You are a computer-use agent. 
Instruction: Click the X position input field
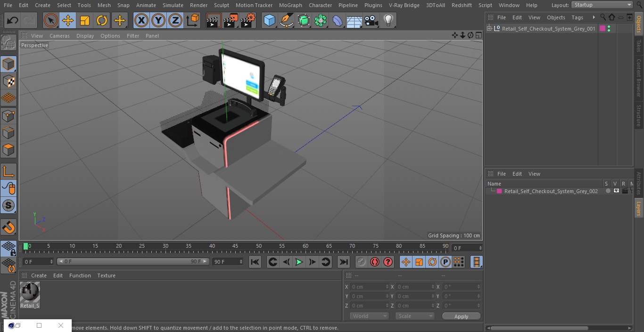coord(370,287)
